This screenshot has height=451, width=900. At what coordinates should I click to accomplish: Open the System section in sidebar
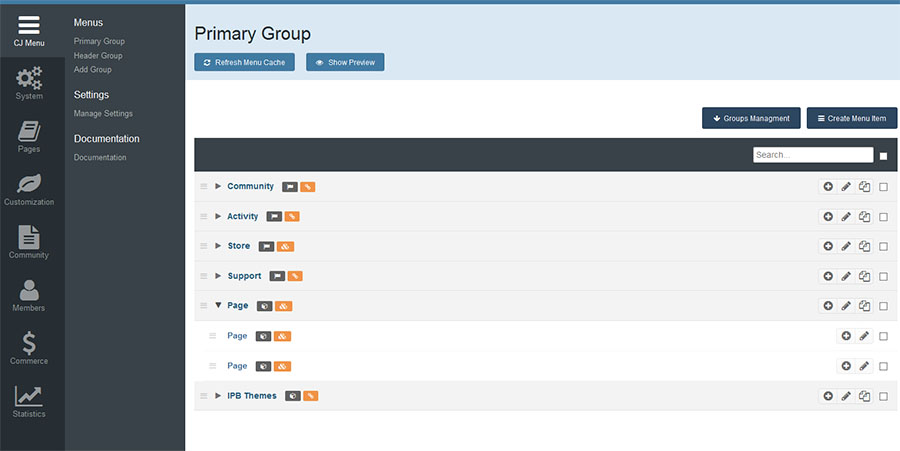29,82
